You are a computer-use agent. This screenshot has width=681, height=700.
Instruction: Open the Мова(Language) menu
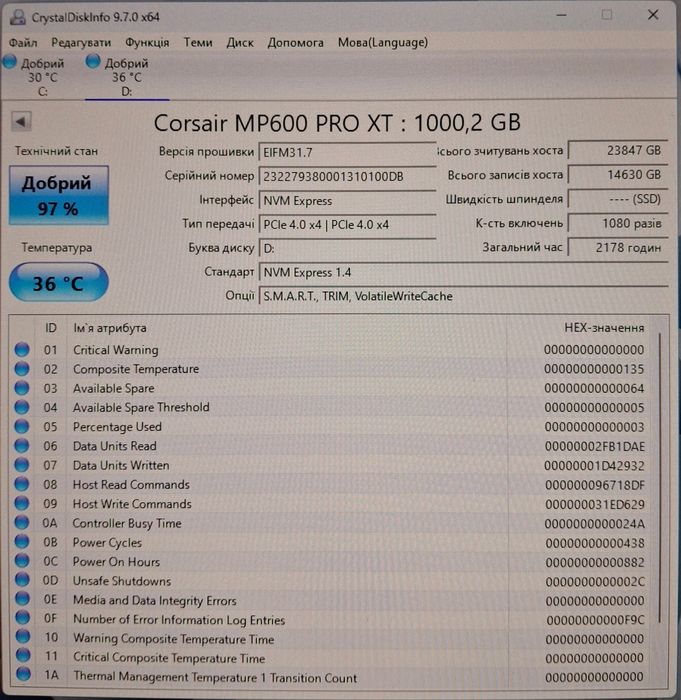(x=383, y=43)
